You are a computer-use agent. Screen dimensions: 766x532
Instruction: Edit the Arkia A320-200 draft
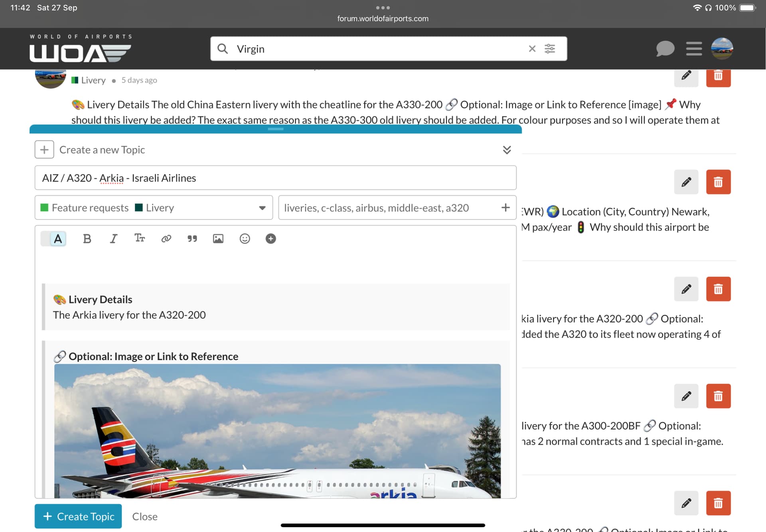686,289
